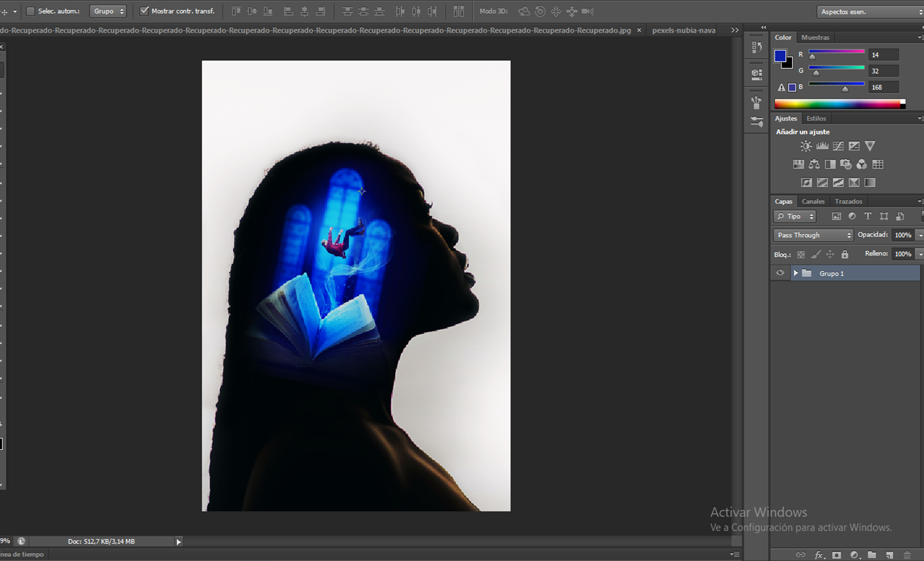The width and height of the screenshot is (924, 561).
Task: Toggle lock all padlock icon
Action: (x=845, y=254)
